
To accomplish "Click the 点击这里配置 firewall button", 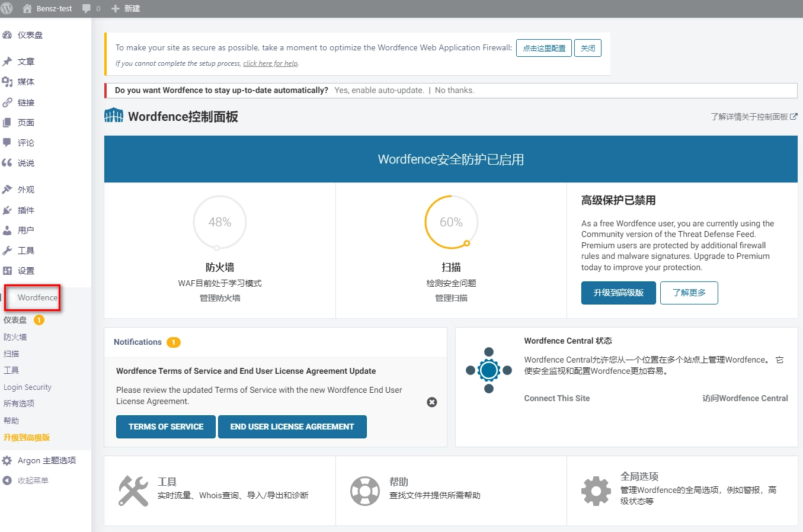I will click(x=544, y=48).
